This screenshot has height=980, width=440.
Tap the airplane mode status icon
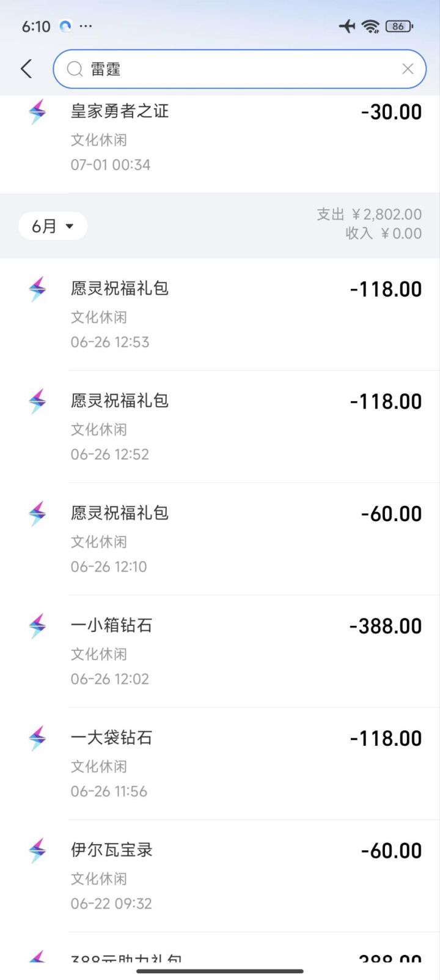tap(346, 26)
